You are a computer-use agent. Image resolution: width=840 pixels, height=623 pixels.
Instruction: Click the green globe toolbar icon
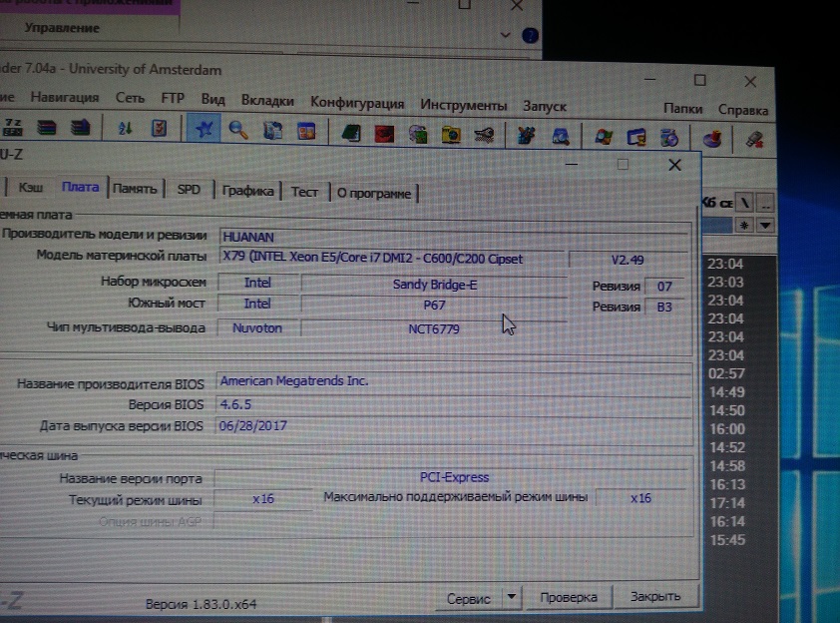[x=418, y=134]
